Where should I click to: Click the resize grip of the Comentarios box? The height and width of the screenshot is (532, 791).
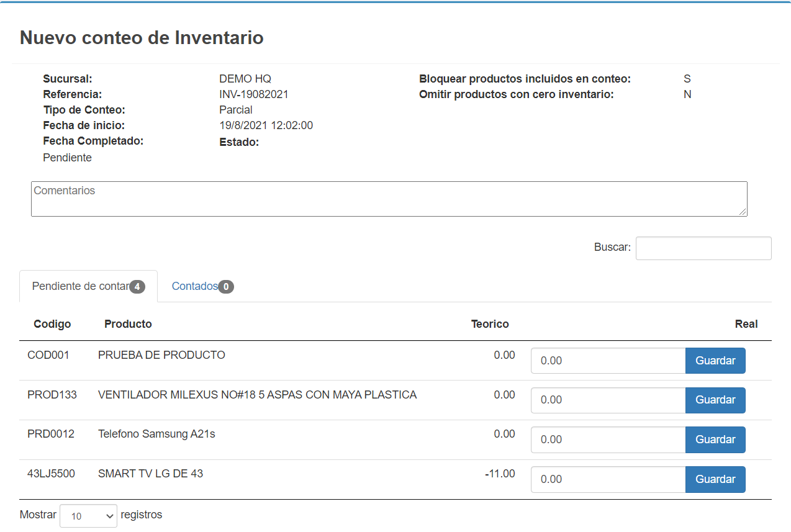click(744, 213)
